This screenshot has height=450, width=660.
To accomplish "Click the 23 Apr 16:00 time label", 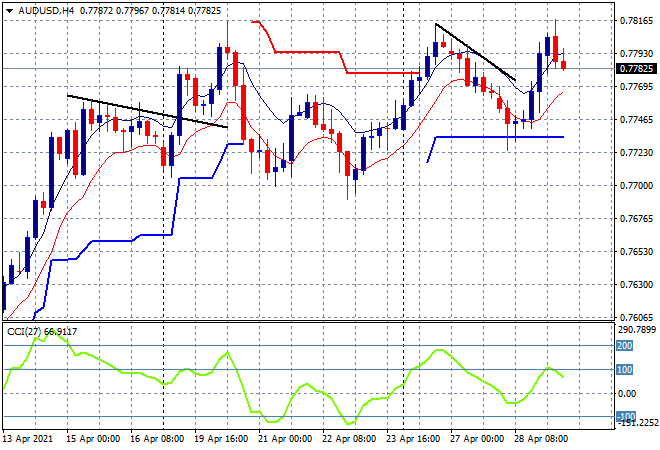I will (x=413, y=439).
